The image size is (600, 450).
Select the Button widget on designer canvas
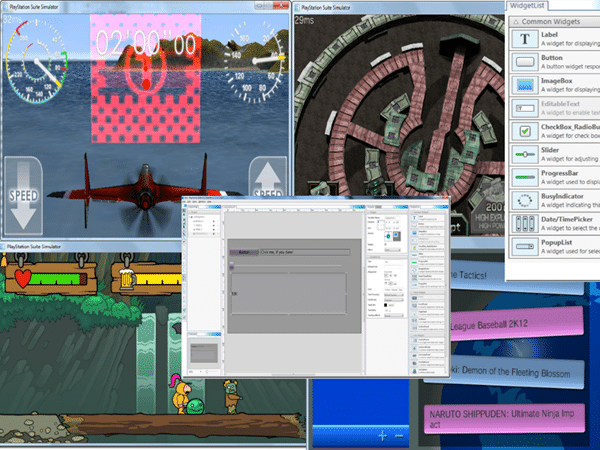click(x=244, y=252)
